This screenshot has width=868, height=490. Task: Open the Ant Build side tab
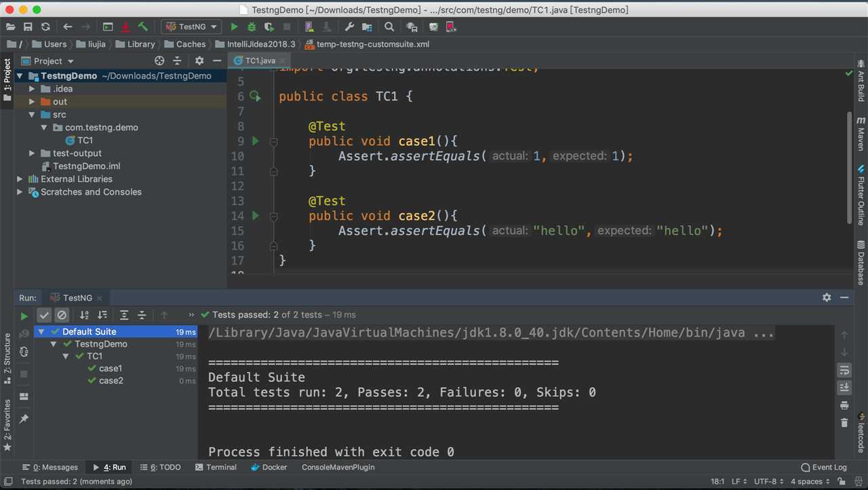pos(861,81)
